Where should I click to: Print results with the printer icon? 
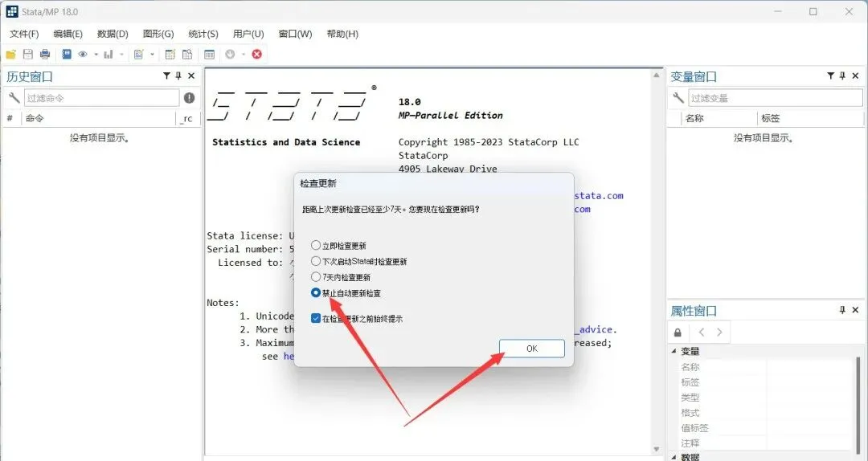pos(45,55)
